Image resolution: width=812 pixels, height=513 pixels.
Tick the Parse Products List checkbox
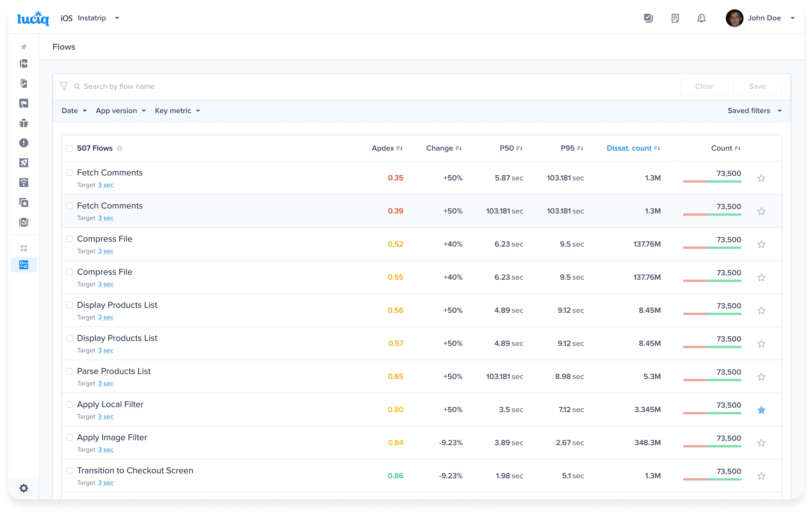69,371
